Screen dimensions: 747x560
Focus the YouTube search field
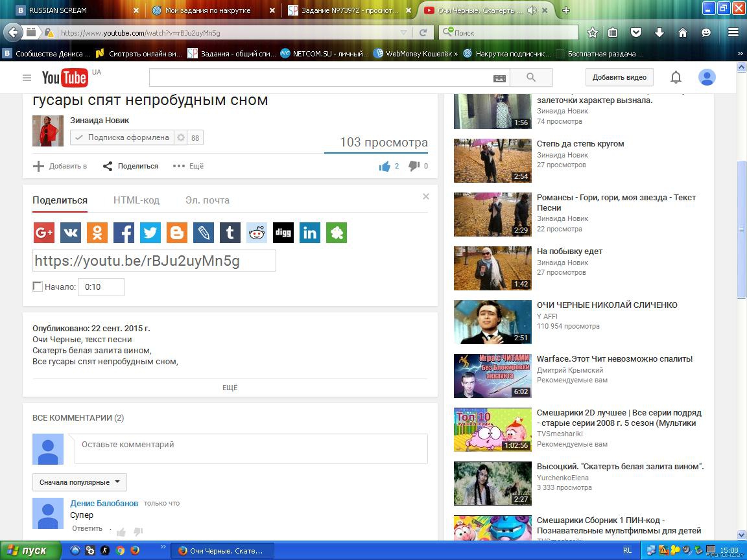tap(329, 78)
